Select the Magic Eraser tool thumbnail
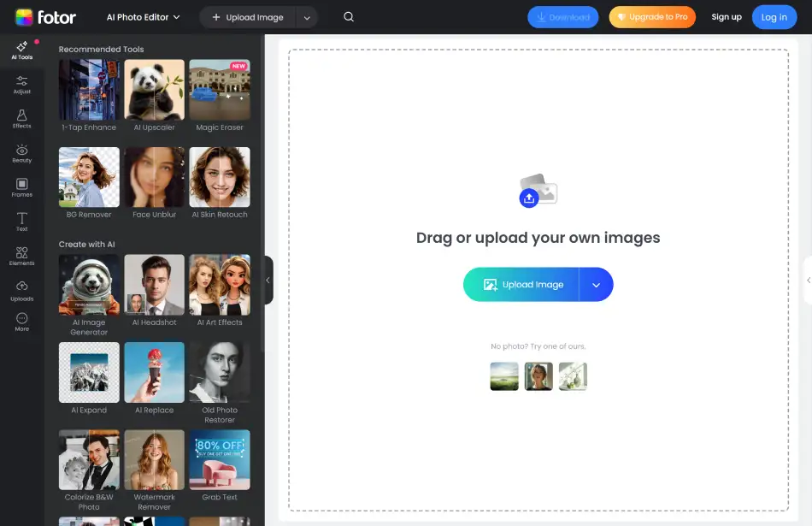This screenshot has height=526, width=812. point(220,91)
